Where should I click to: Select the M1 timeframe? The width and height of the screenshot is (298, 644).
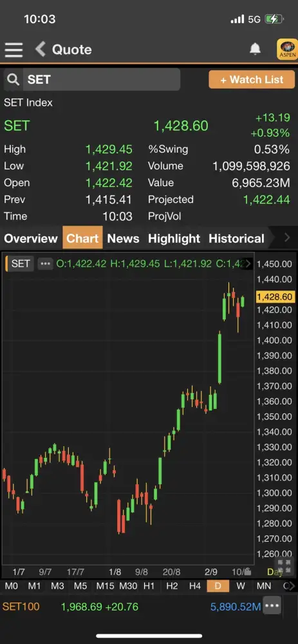pos(35,586)
